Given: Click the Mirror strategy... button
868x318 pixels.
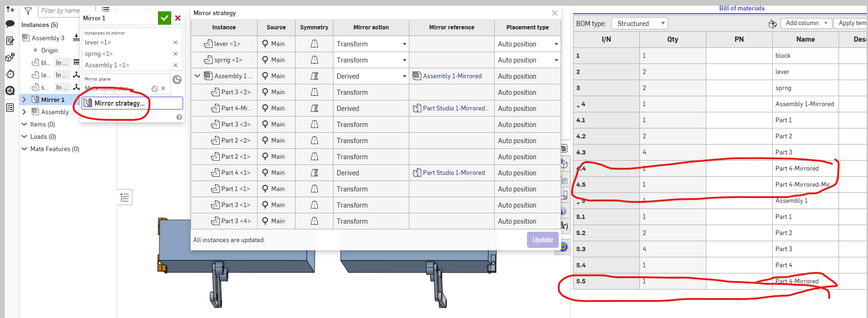Looking at the screenshot, I should (132, 103).
